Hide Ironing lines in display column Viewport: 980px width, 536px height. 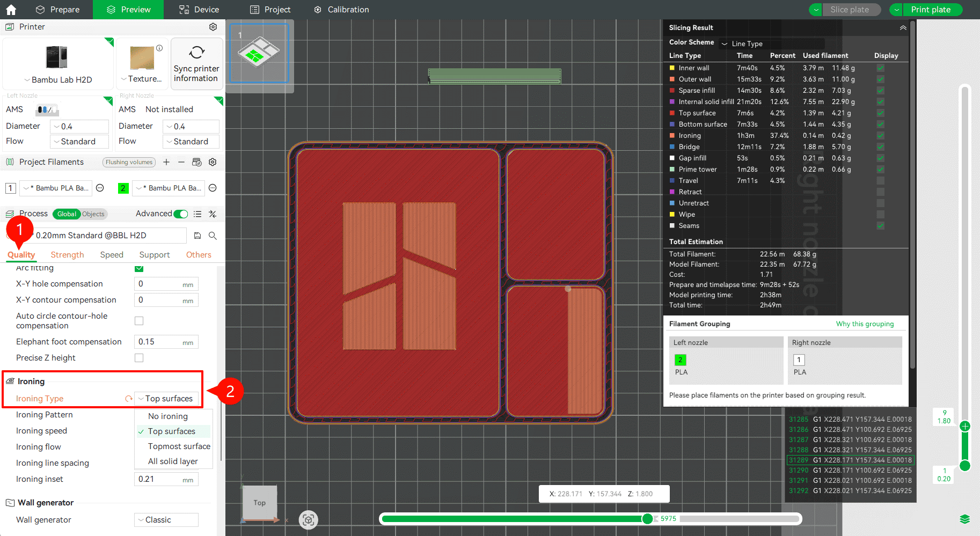pyautogui.click(x=880, y=136)
